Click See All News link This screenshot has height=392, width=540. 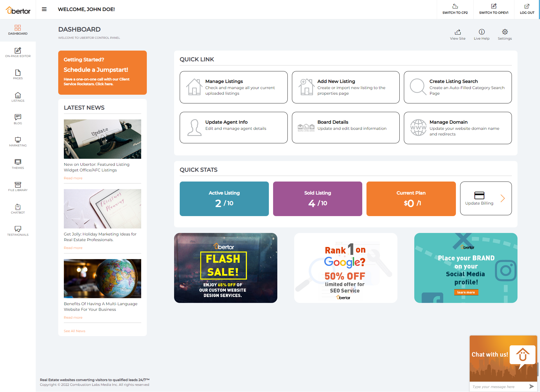74,331
